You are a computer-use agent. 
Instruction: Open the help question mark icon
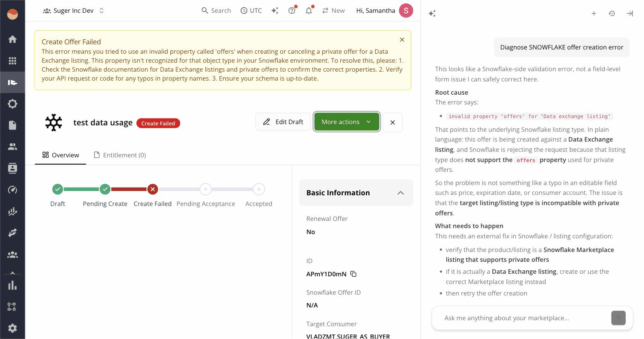pos(292,11)
